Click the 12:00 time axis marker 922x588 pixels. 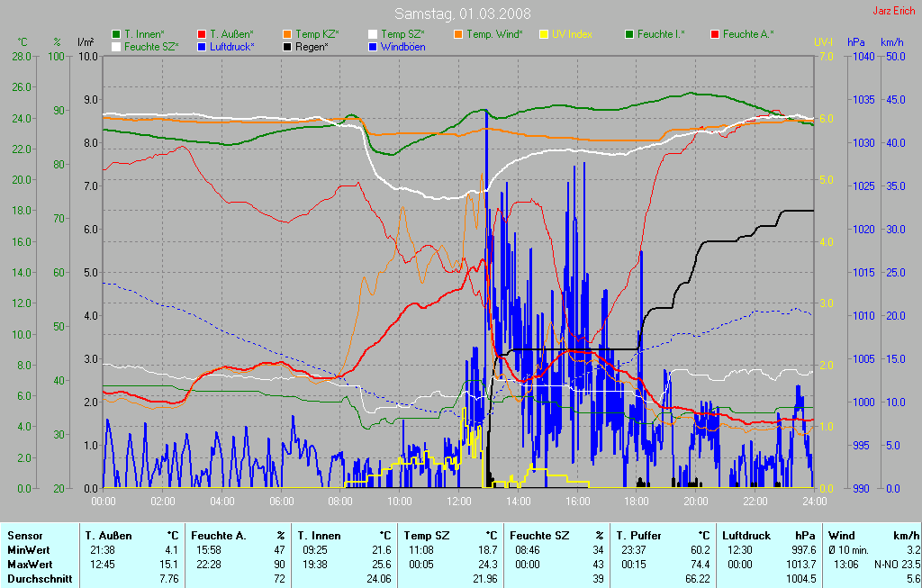click(459, 501)
